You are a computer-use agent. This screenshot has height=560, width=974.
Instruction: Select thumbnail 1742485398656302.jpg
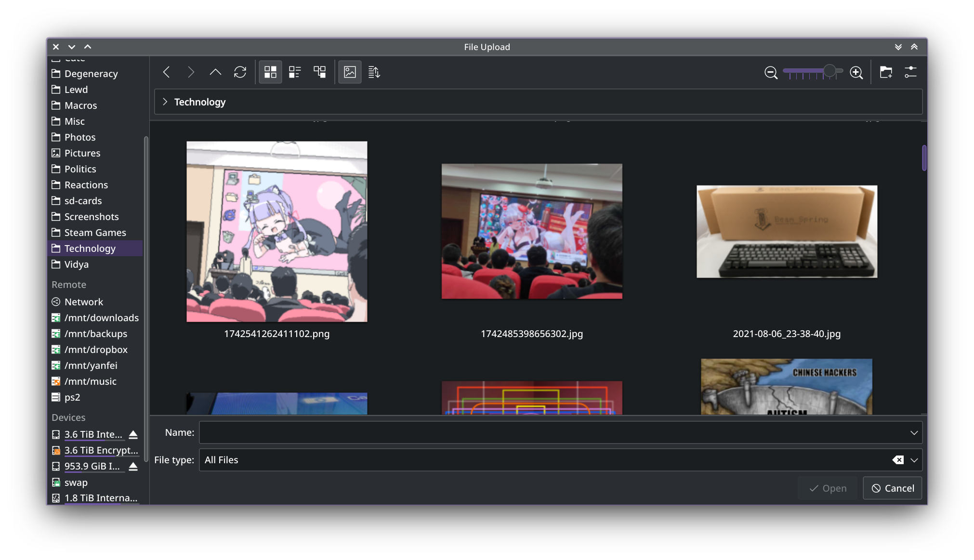tap(532, 232)
